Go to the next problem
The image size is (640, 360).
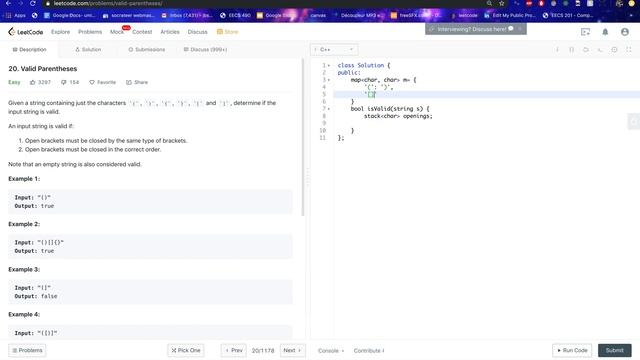(x=292, y=350)
